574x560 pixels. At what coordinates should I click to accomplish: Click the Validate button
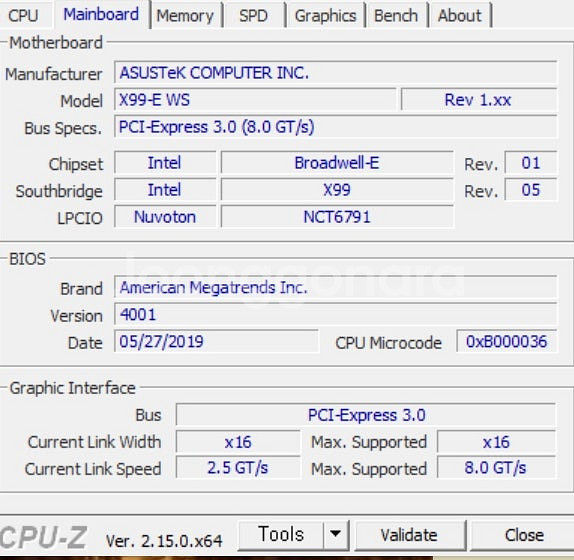click(x=409, y=535)
